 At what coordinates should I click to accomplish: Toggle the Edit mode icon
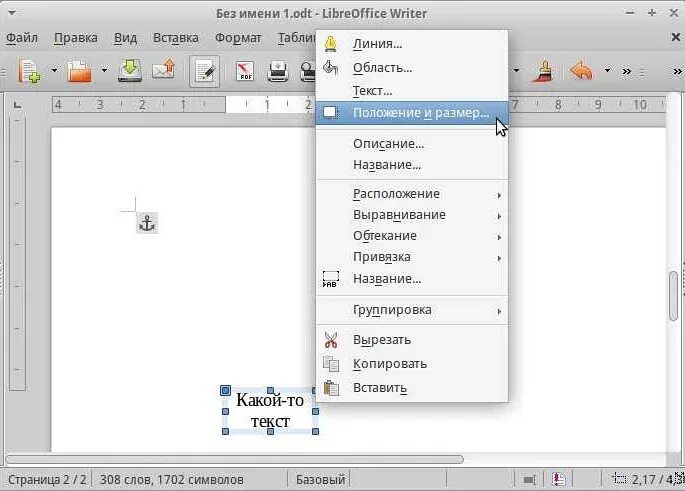(x=204, y=71)
